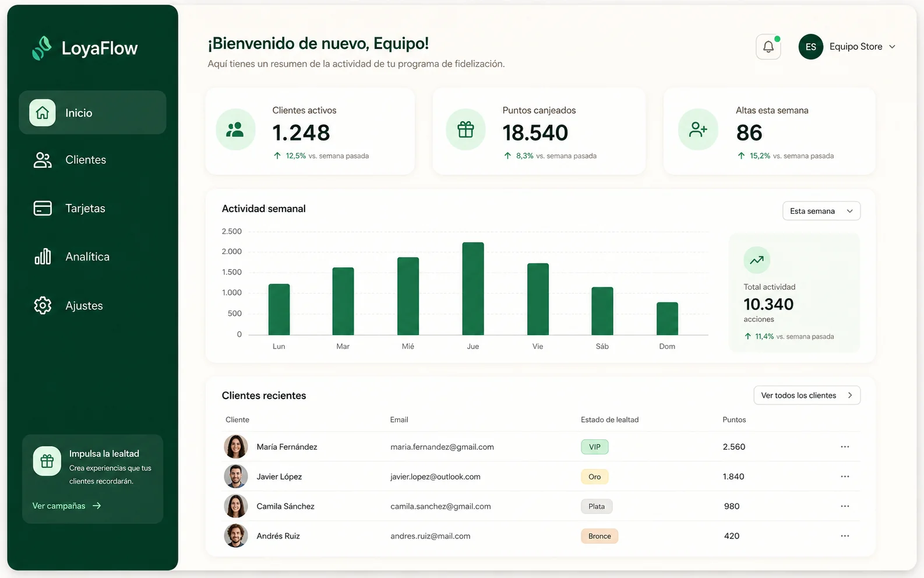Click the name Javier López
The height and width of the screenshot is (578, 924).
[x=279, y=477]
